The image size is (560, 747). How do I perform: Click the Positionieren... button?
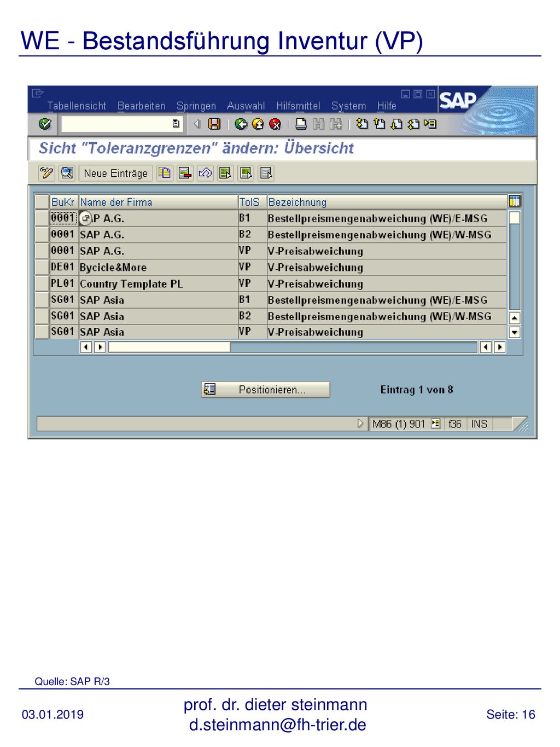coord(265,390)
